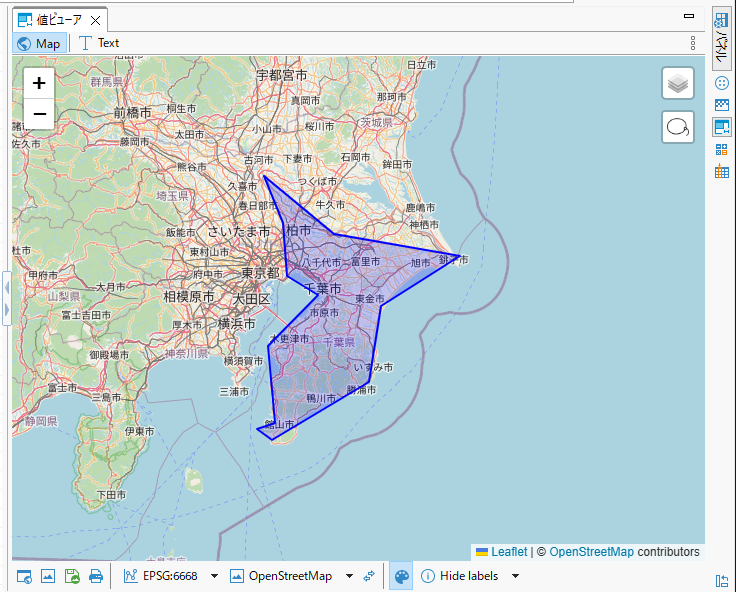Click the open in browser icon
Viewport: 736px width, 592px height.
coord(24,576)
